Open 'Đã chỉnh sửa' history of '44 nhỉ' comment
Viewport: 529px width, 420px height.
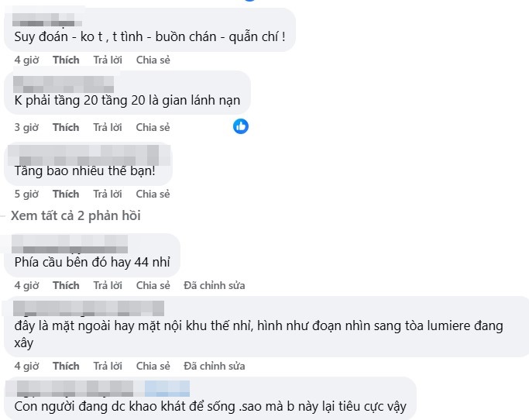coord(215,286)
